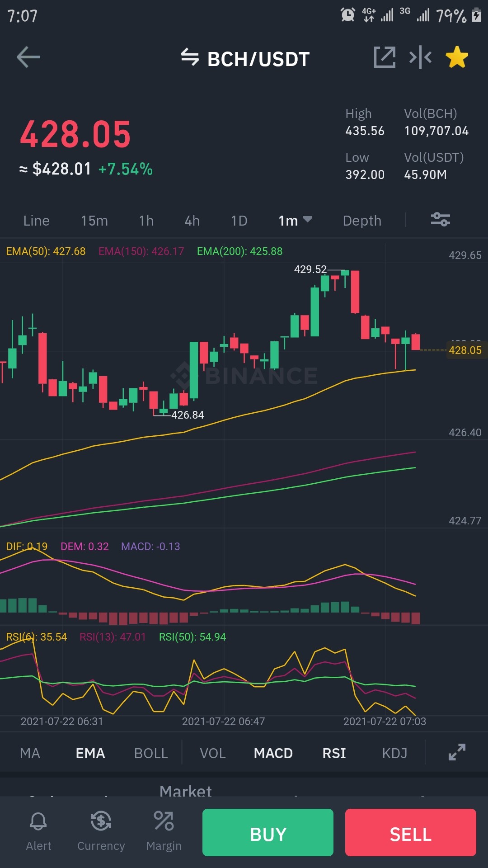Go back using the arrow icon

[x=28, y=57]
